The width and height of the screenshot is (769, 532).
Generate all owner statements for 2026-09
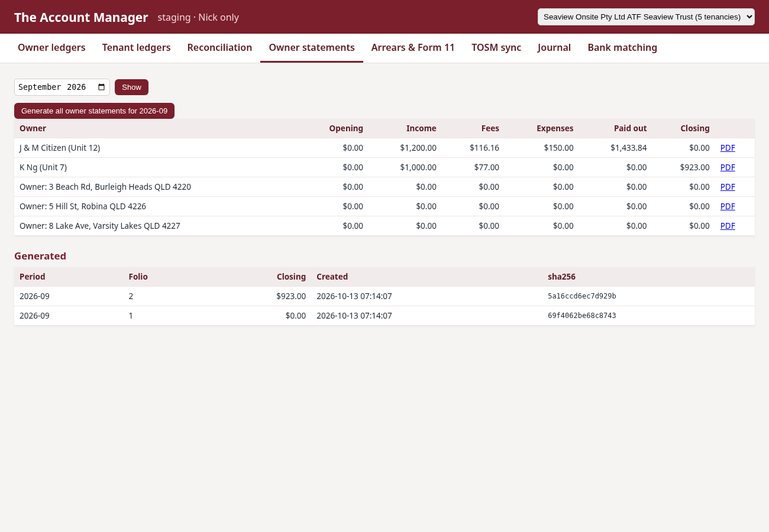pos(94,111)
